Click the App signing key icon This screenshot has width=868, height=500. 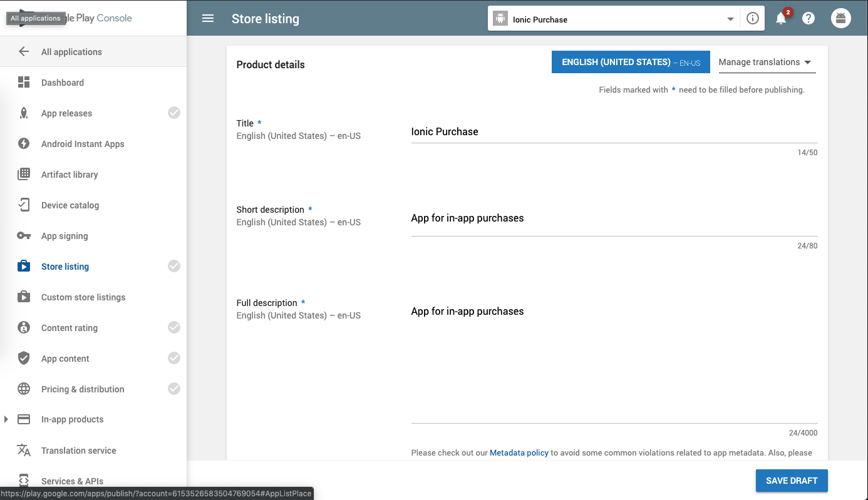pyautogui.click(x=24, y=236)
